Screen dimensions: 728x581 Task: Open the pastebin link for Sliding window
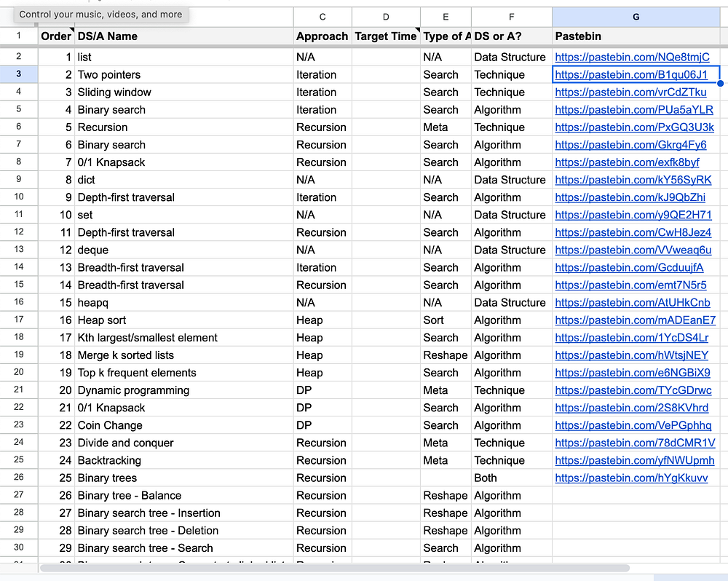tap(630, 92)
